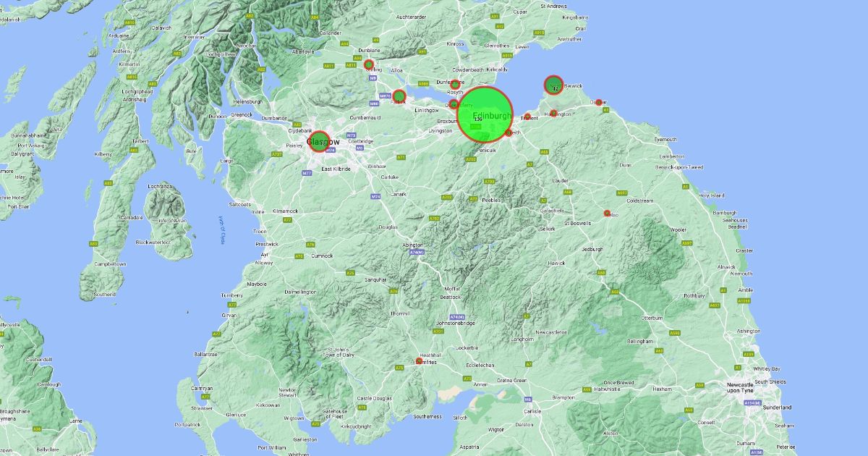This screenshot has width=868, height=456.
Task: Select the Kelso circle marker
Action: click(607, 213)
